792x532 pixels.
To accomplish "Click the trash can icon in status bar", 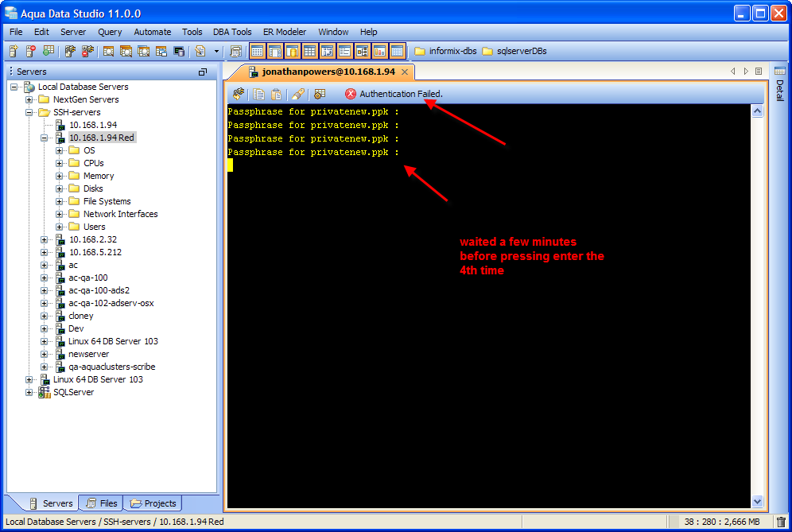I will pyautogui.click(x=781, y=522).
